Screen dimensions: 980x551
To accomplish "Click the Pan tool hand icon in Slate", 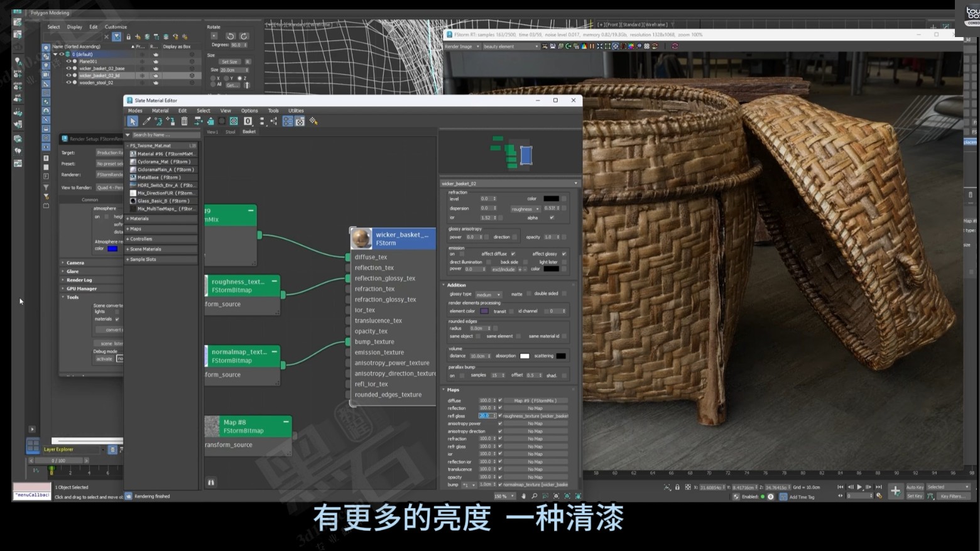I will [523, 496].
